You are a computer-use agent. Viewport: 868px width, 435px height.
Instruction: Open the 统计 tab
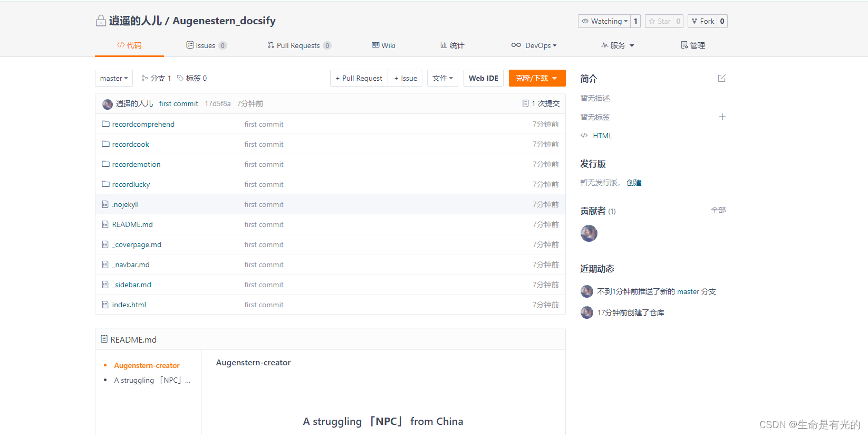click(x=452, y=45)
